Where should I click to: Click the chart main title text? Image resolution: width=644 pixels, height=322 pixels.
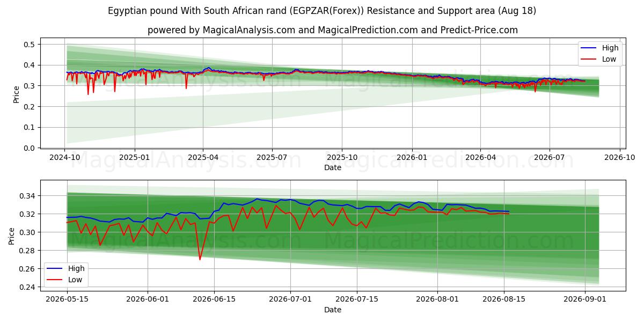click(322, 11)
